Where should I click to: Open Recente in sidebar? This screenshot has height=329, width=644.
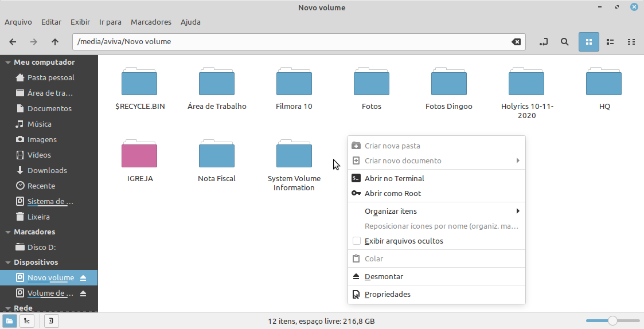point(49,186)
